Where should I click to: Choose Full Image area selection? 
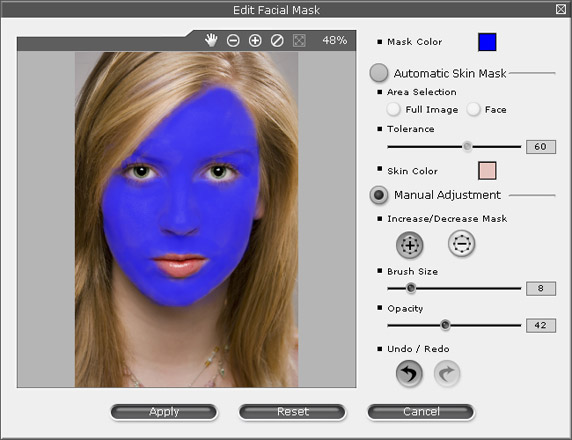(393, 109)
